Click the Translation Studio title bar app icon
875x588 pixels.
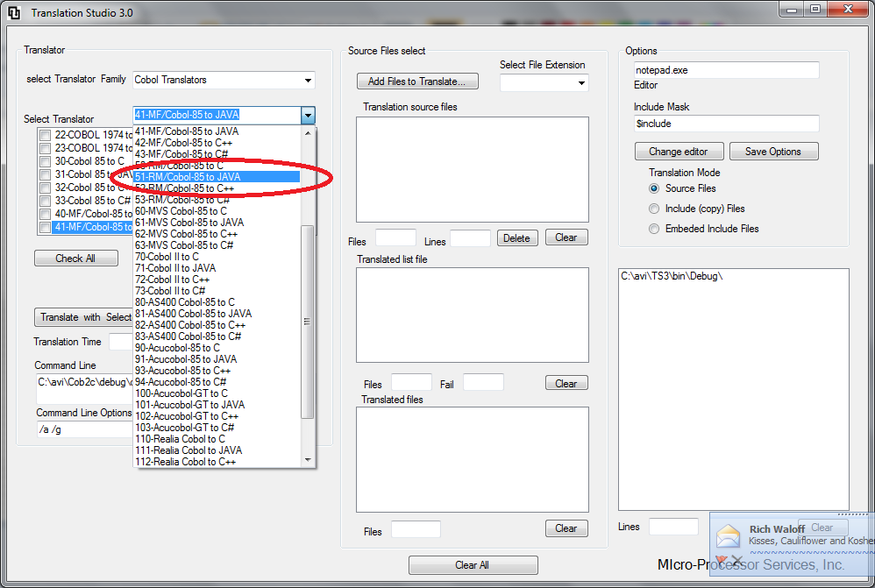14,12
